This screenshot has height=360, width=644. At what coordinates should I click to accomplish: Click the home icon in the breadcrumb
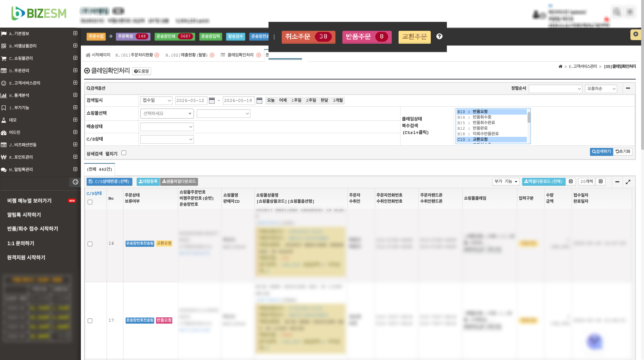click(x=560, y=67)
